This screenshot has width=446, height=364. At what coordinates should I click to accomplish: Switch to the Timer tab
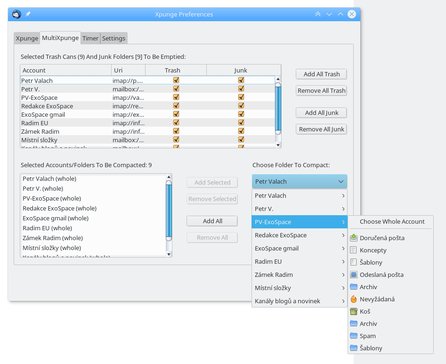(x=90, y=38)
